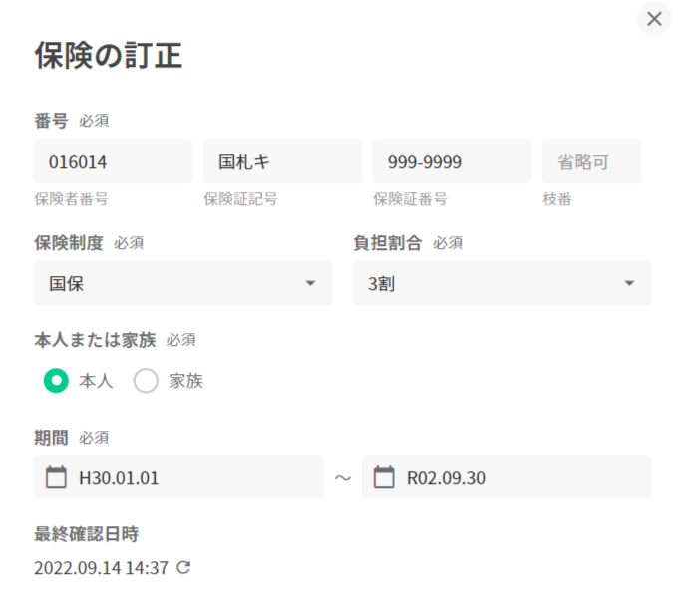Select the 家族 radio button
The width and height of the screenshot is (690, 616).
coord(146,381)
